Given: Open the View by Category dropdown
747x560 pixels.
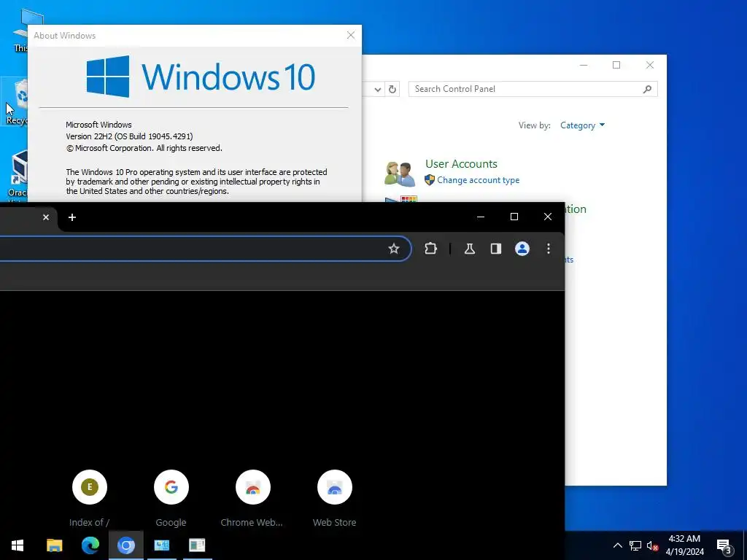Looking at the screenshot, I should click(582, 125).
